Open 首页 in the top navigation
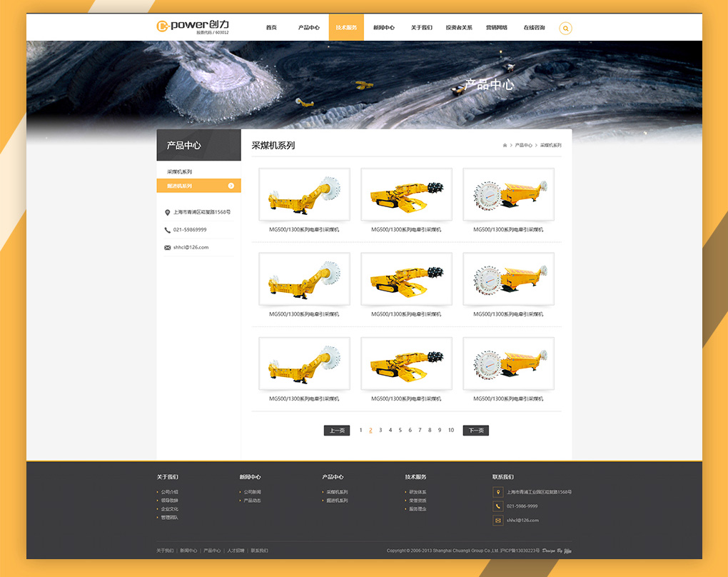Viewport: 728px width, 577px height. pyautogui.click(x=271, y=28)
